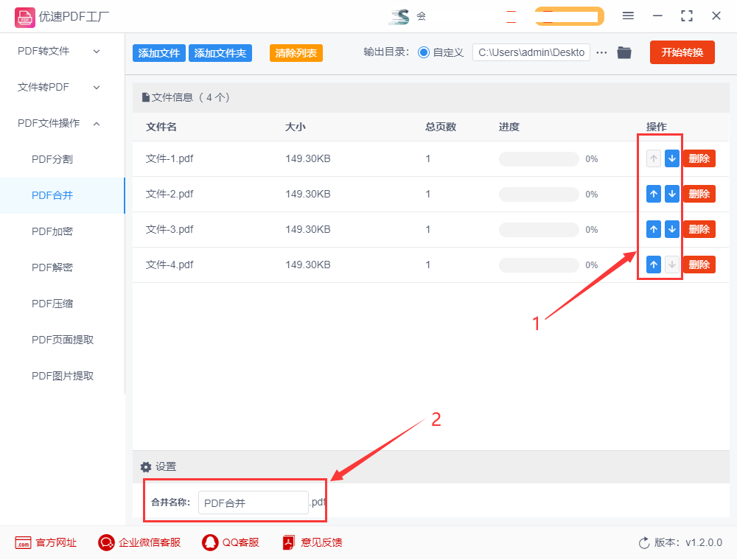The width and height of the screenshot is (737, 560).
Task: Click the settings gear icon
Action: tap(146, 466)
